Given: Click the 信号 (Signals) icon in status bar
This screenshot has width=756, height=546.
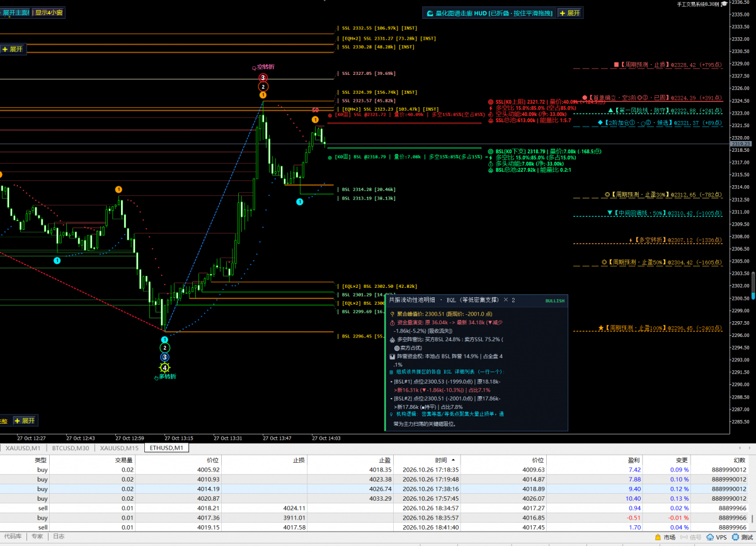Looking at the screenshot, I should click(x=684, y=537).
